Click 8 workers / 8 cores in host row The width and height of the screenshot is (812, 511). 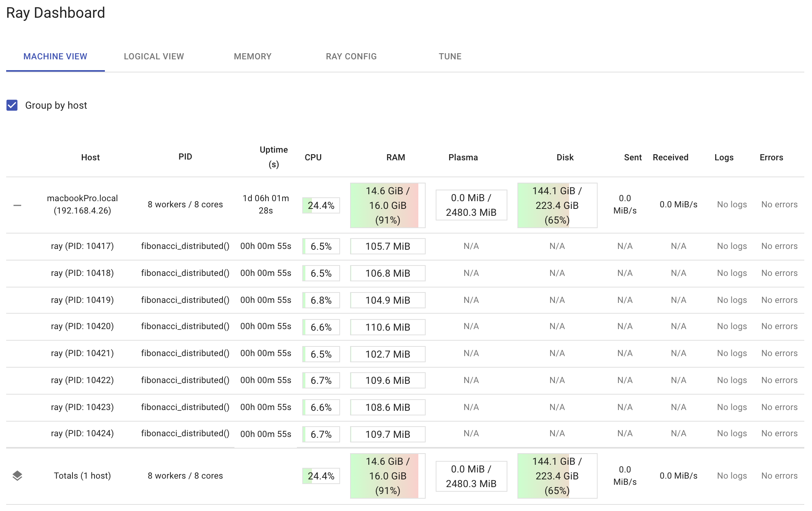point(185,204)
